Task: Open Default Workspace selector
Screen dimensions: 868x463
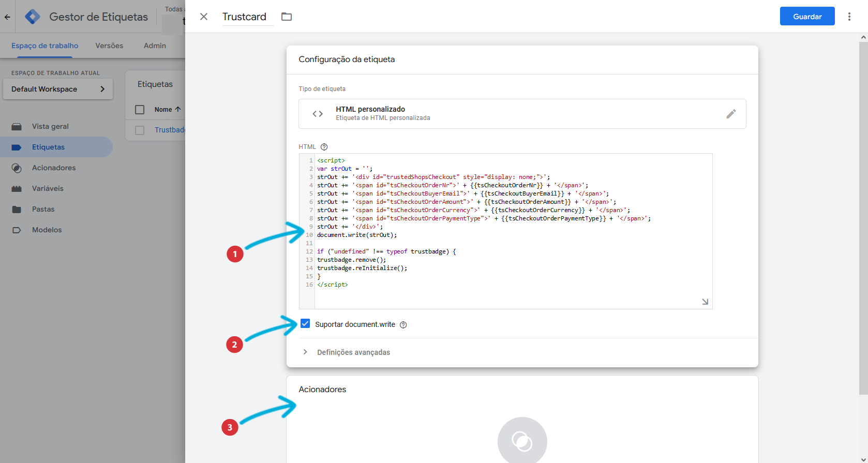Action: [58, 89]
